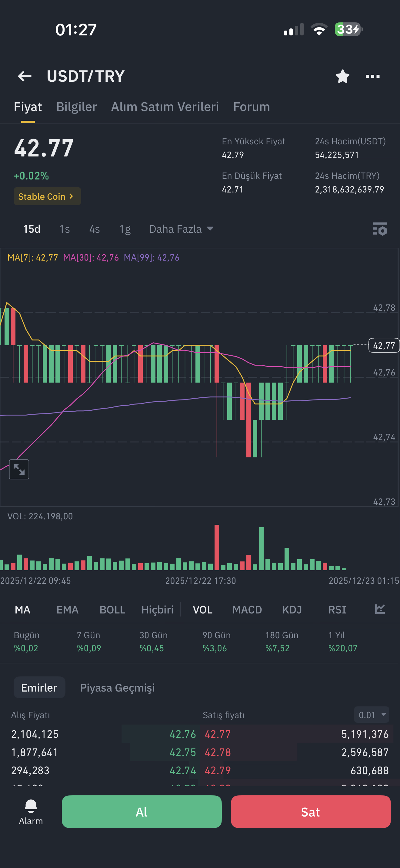The width and height of the screenshot is (400, 868).
Task: Toggle the favorite star for USDT/TRY
Action: click(342, 76)
